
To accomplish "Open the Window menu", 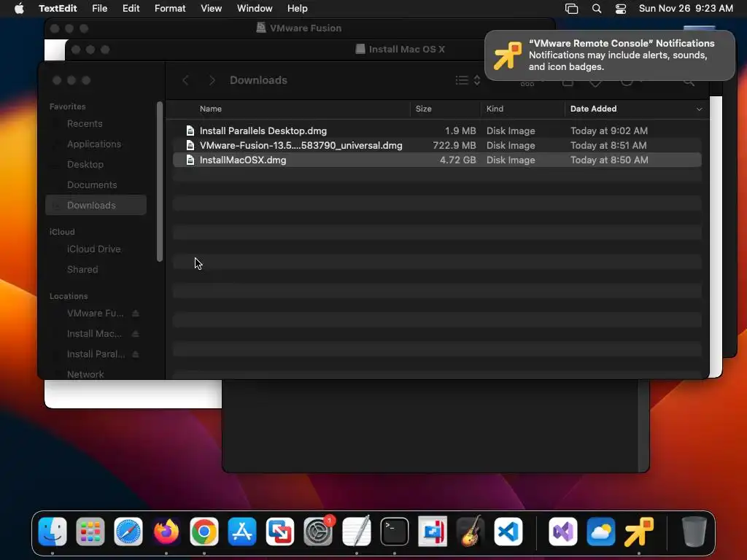I will tap(255, 9).
